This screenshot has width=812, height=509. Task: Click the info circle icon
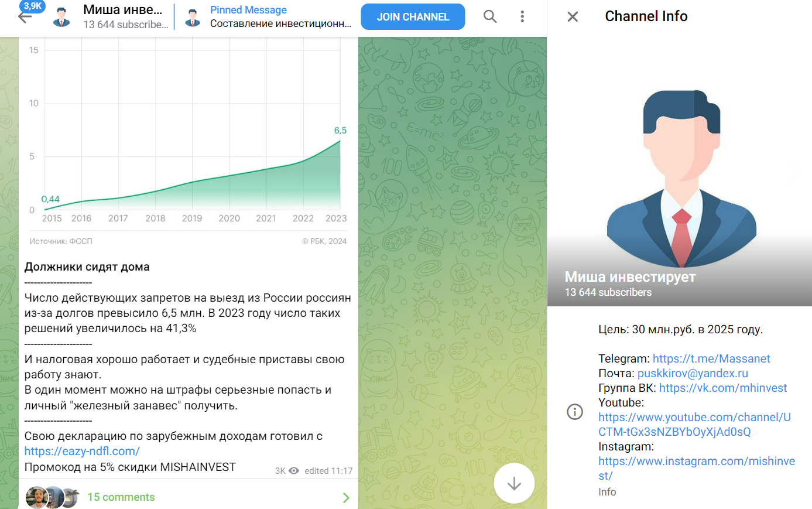tap(575, 412)
